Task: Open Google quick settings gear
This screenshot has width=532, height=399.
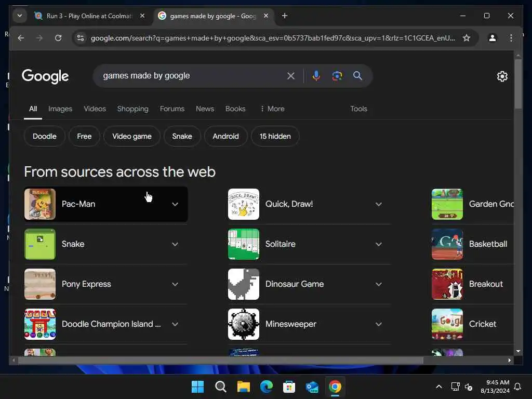Action: (502, 76)
